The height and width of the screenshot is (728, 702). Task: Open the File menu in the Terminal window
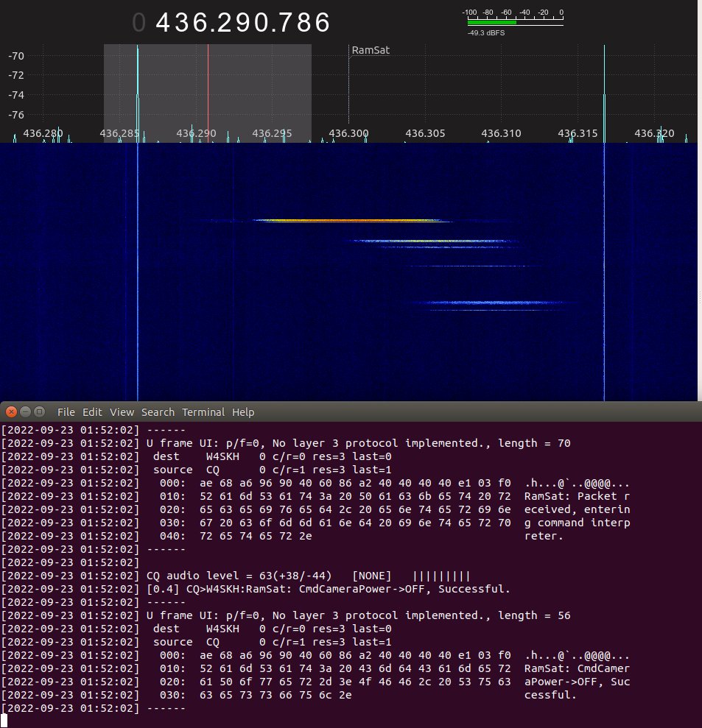pyautogui.click(x=66, y=411)
